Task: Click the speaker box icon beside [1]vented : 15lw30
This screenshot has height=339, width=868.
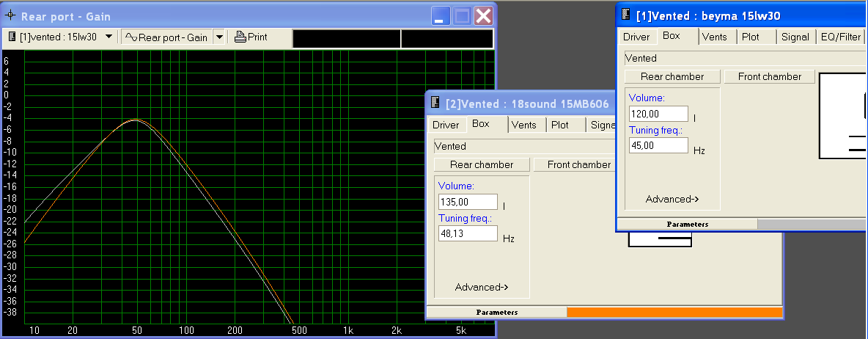Action: [x=12, y=37]
